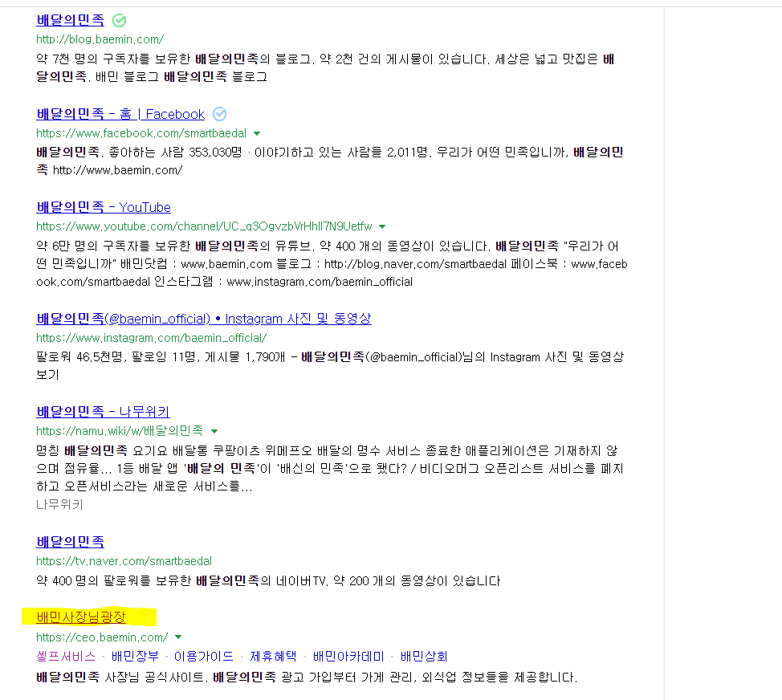
Task: Open the instagram.com/baemin_official URL
Action: click(x=151, y=338)
